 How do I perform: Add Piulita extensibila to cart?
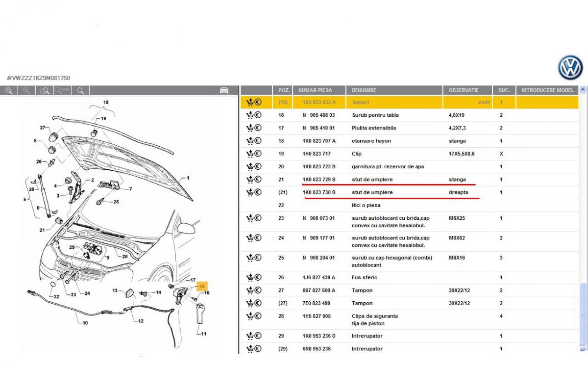point(249,128)
